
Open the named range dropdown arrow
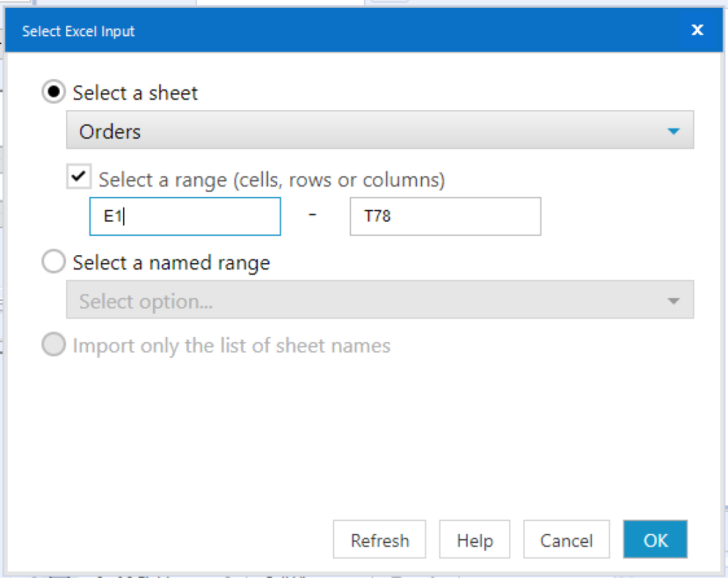673,301
